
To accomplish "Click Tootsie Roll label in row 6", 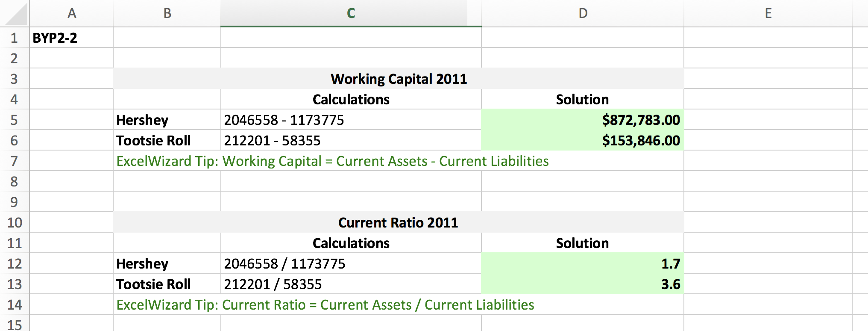I will coord(167,140).
